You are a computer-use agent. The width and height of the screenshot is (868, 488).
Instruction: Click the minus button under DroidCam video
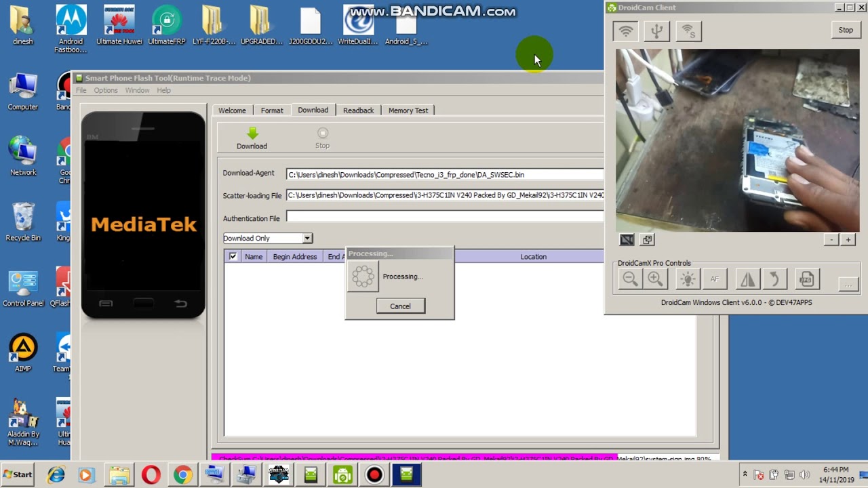pyautogui.click(x=831, y=240)
